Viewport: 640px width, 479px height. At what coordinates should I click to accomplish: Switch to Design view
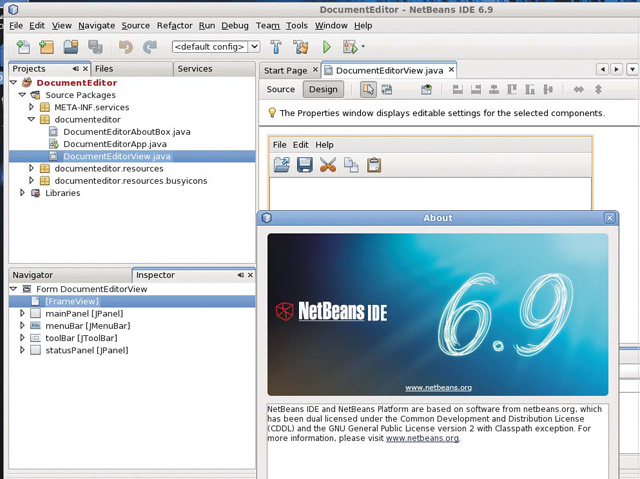click(323, 89)
